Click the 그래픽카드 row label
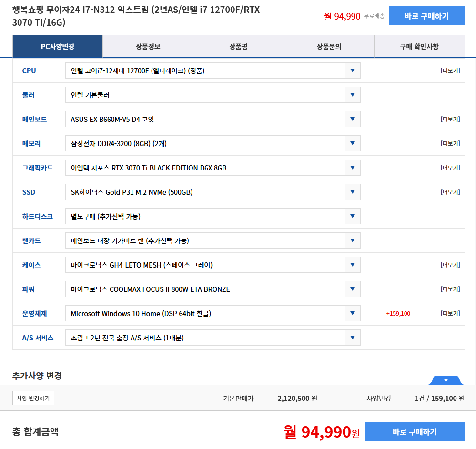Screen dimensions: 476x449 [x=37, y=168]
